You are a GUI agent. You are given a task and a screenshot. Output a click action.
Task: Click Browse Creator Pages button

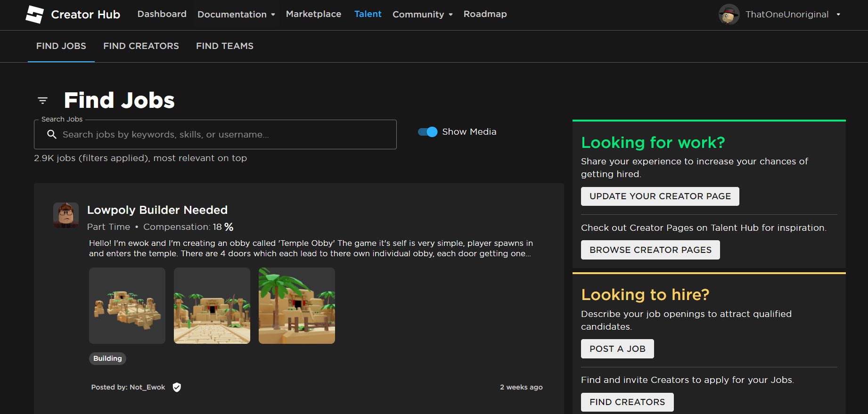[650, 250]
